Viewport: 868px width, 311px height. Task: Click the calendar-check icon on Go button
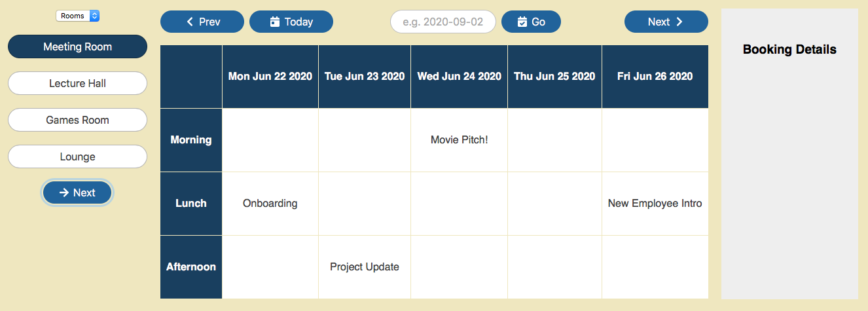tap(522, 22)
